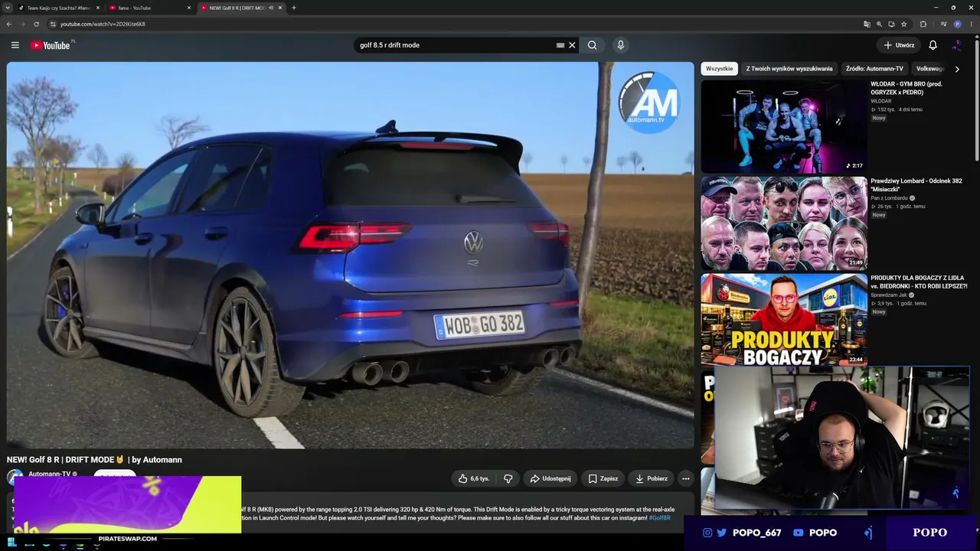Open the #Golf8R hashtag link
Screen dimensions: 980x551
[x=659, y=518]
